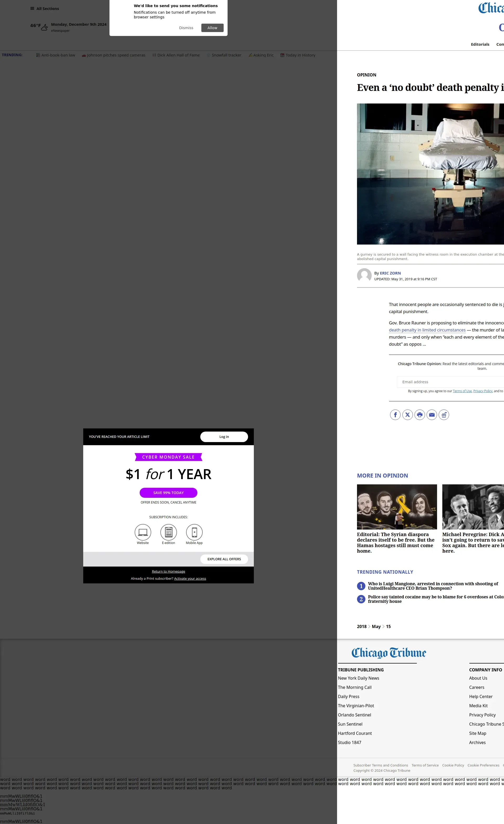Dismiss the notifications prompt
This screenshot has width=504, height=824.
[x=186, y=28]
